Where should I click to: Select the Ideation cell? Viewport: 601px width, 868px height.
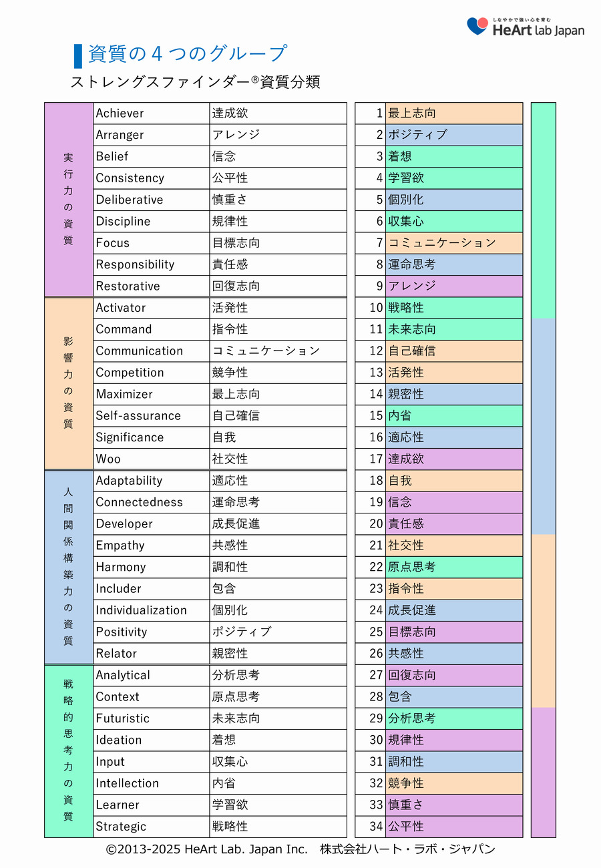click(152, 740)
